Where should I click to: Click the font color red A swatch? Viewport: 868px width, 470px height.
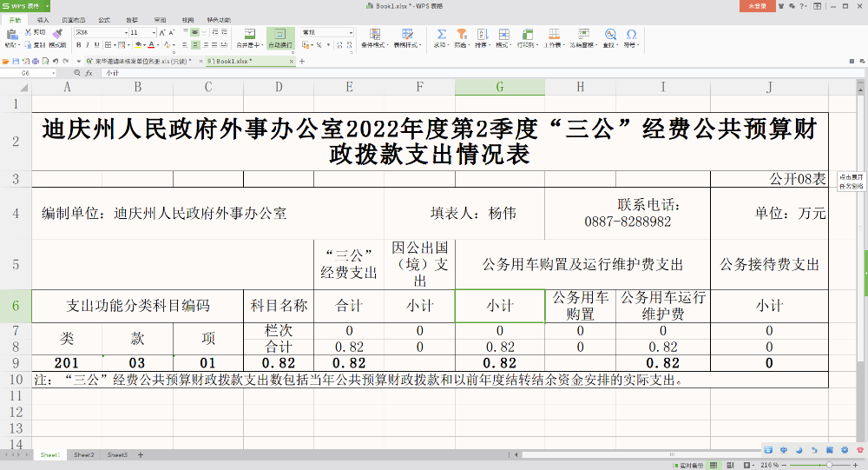(x=151, y=45)
